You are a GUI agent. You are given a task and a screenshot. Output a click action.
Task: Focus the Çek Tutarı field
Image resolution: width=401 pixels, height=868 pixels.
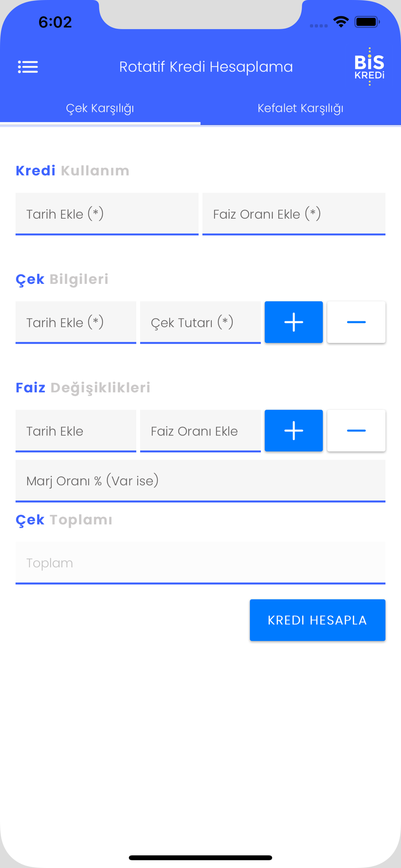click(x=200, y=322)
